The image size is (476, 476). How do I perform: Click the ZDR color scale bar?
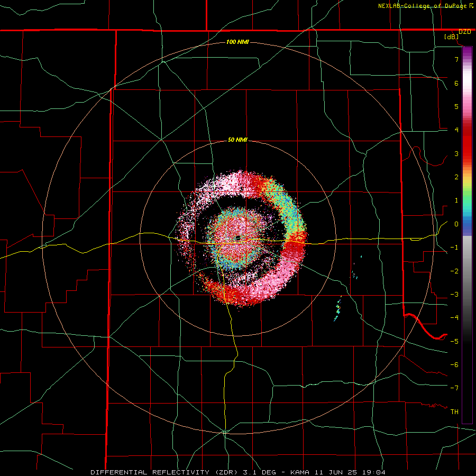click(x=467, y=235)
